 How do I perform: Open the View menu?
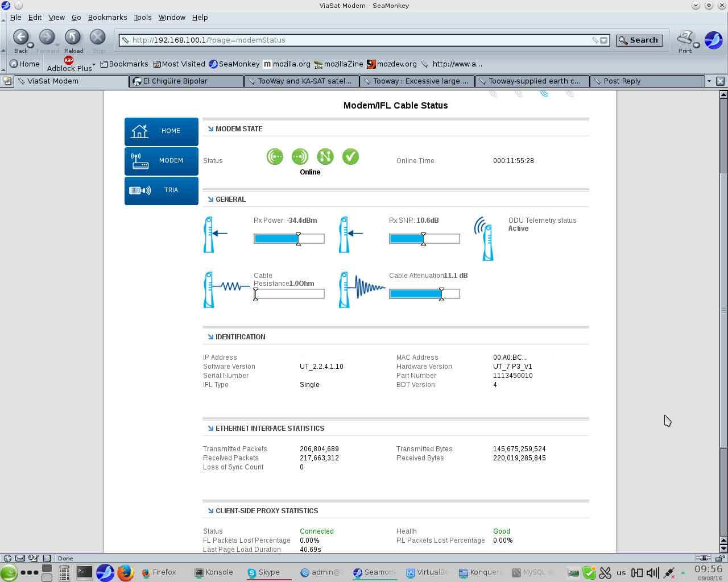56,17
